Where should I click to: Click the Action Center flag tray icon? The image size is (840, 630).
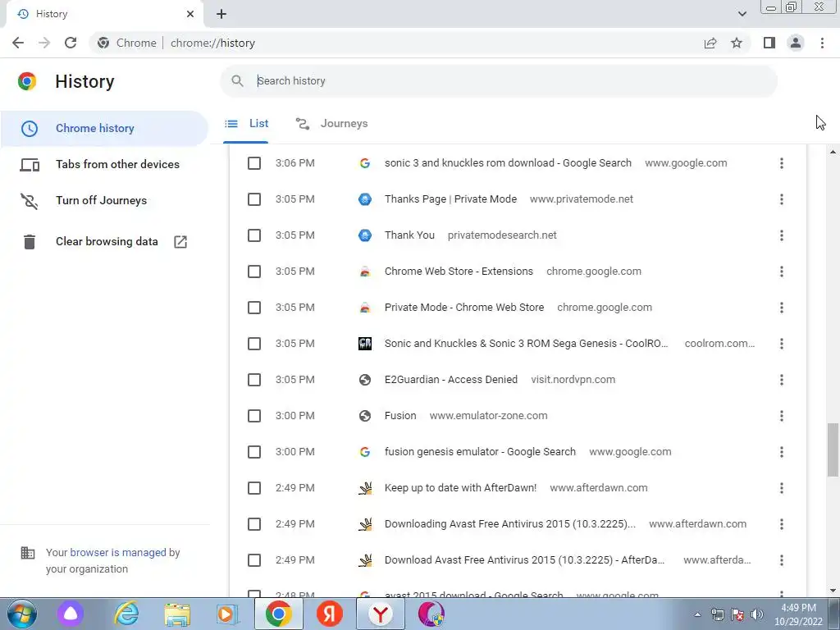pyautogui.click(x=737, y=614)
